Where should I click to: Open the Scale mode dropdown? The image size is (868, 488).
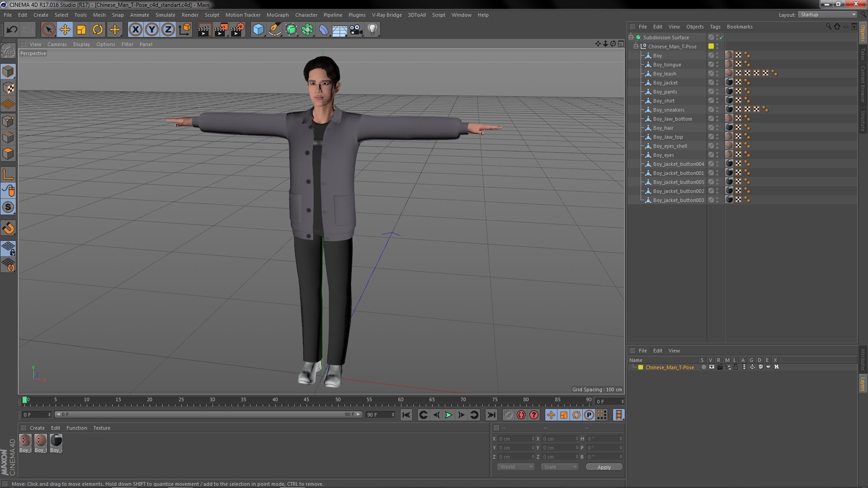[560, 467]
